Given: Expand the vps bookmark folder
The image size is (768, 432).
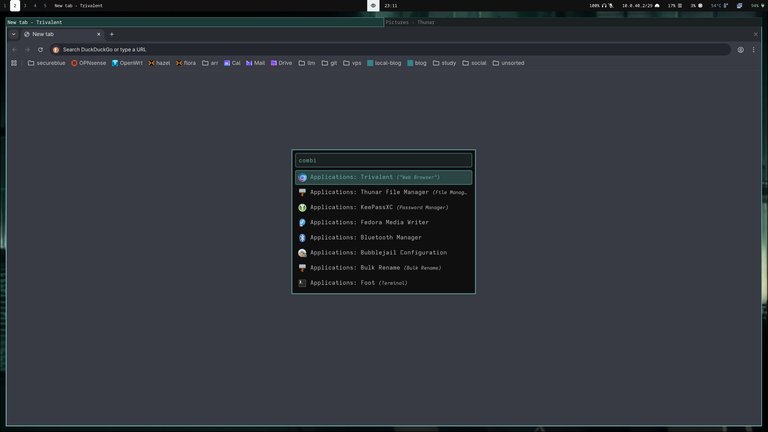Looking at the screenshot, I should point(352,63).
